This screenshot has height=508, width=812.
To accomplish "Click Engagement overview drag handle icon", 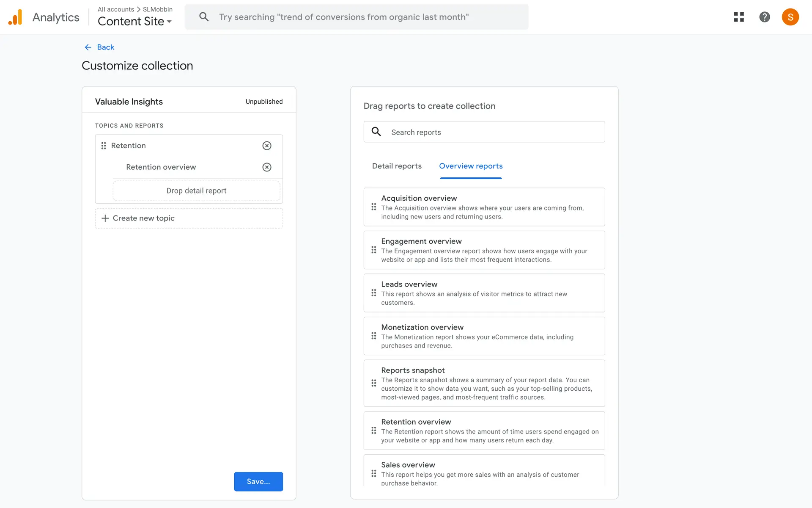I will pyautogui.click(x=373, y=250).
